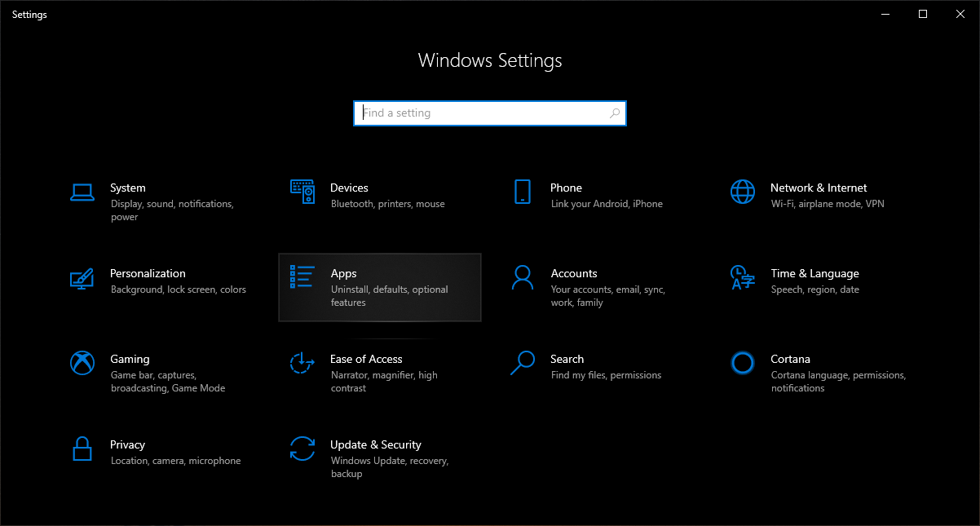Focus the Find a setting field
Screen dimensions: 980x526
490,113
